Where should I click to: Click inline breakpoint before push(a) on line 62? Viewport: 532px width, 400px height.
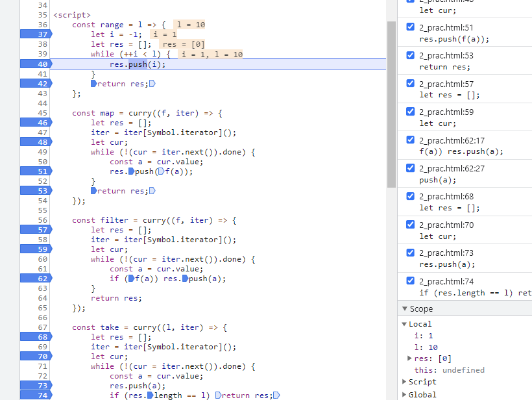click(x=185, y=279)
